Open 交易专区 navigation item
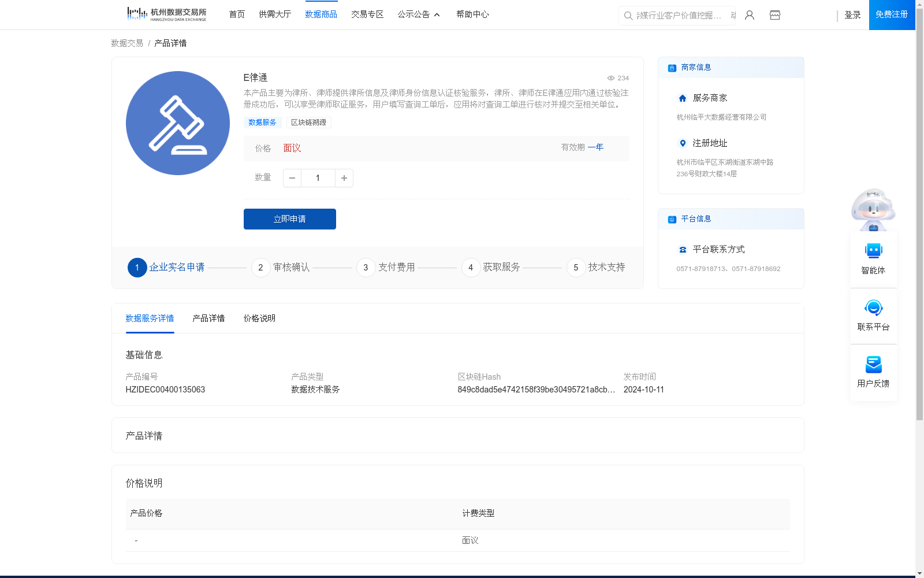The height and width of the screenshot is (578, 924). pyautogui.click(x=367, y=14)
